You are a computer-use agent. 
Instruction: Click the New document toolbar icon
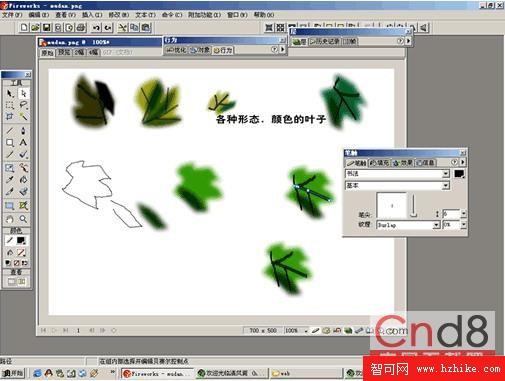click(x=24, y=27)
